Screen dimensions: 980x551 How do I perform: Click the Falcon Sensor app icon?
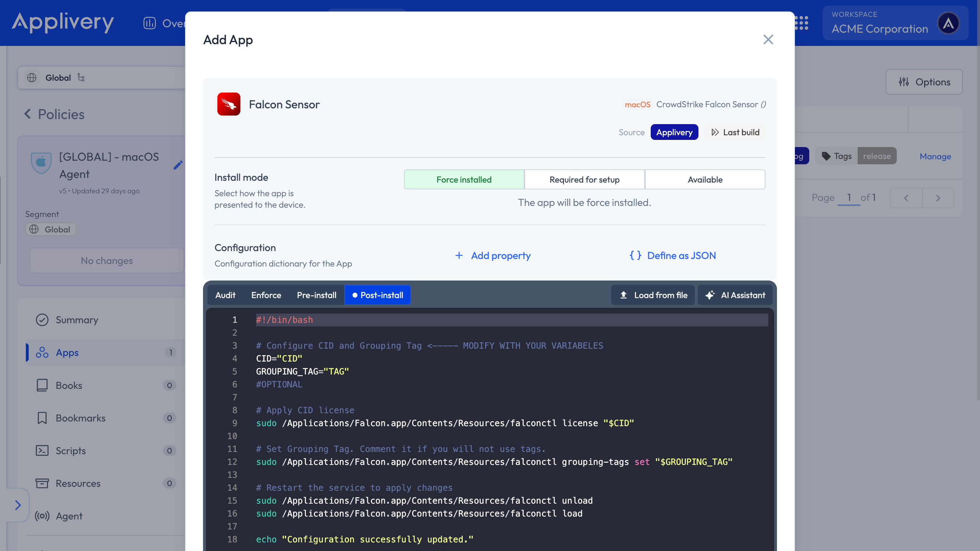pyautogui.click(x=228, y=104)
